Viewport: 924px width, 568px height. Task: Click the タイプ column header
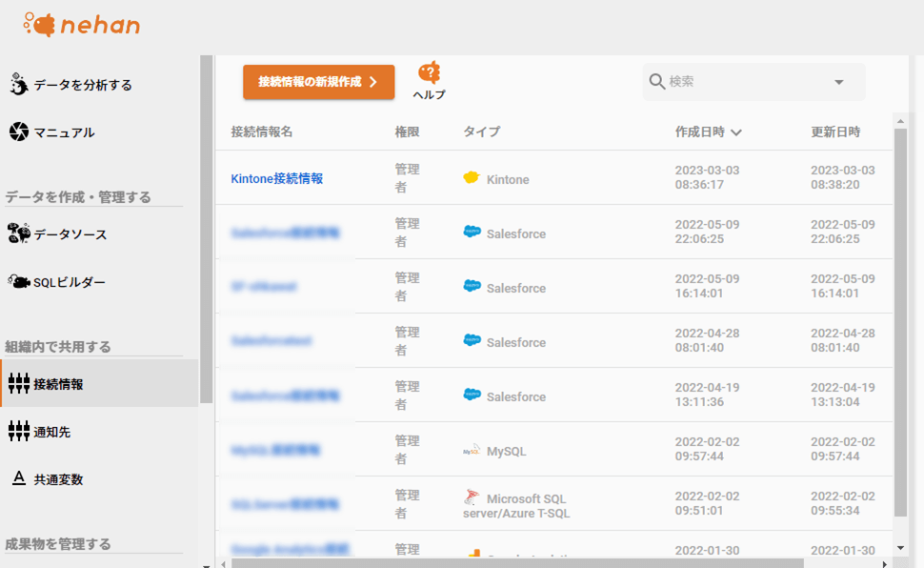[482, 132]
